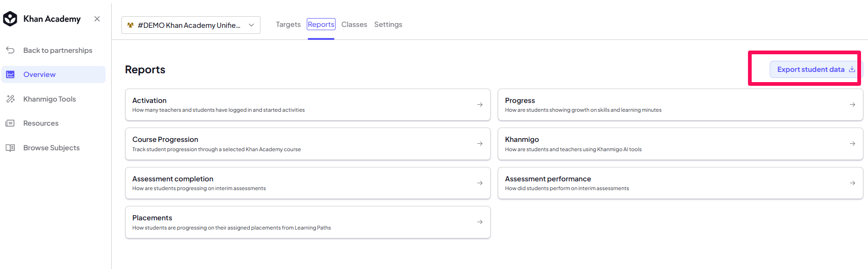Open the Activation report

tap(308, 105)
